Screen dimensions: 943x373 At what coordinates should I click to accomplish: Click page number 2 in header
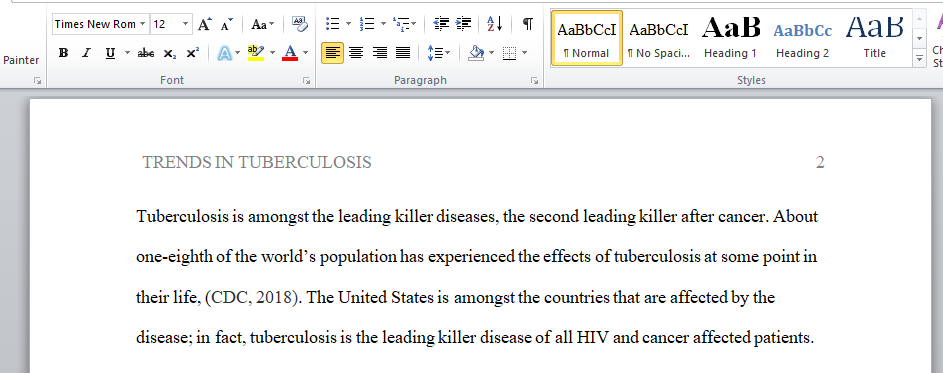[820, 162]
